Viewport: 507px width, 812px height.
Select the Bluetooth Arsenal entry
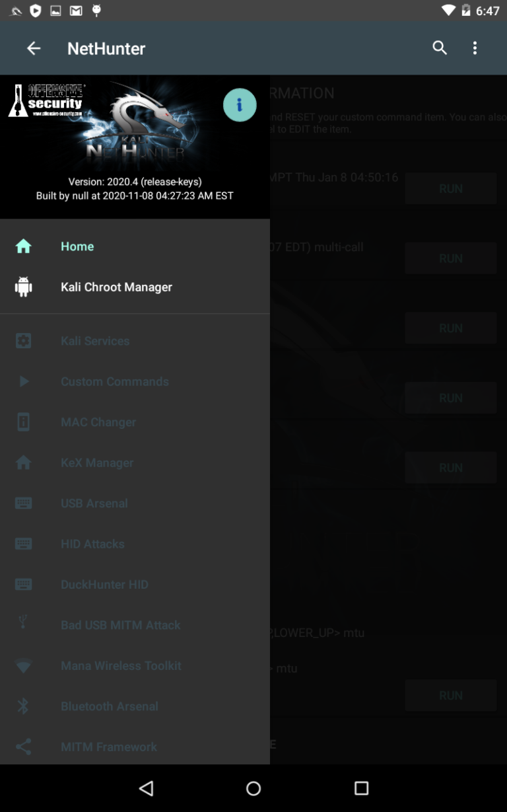click(110, 706)
